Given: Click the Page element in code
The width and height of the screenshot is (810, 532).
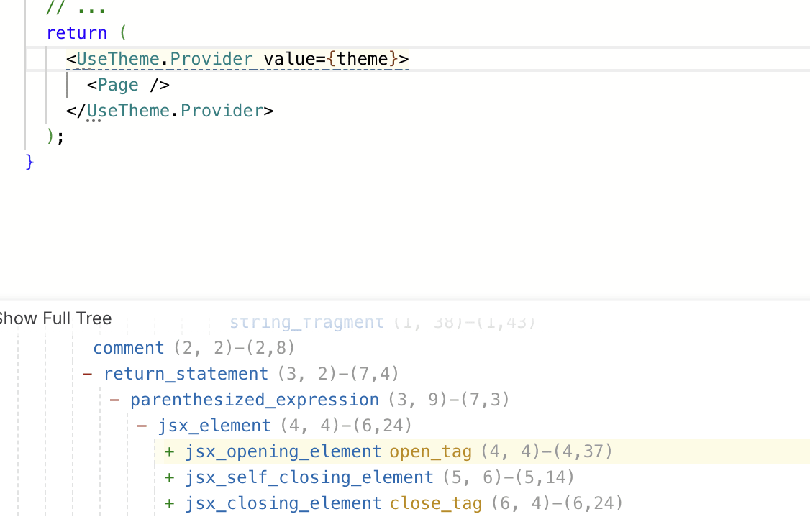Looking at the screenshot, I should coord(118,85).
